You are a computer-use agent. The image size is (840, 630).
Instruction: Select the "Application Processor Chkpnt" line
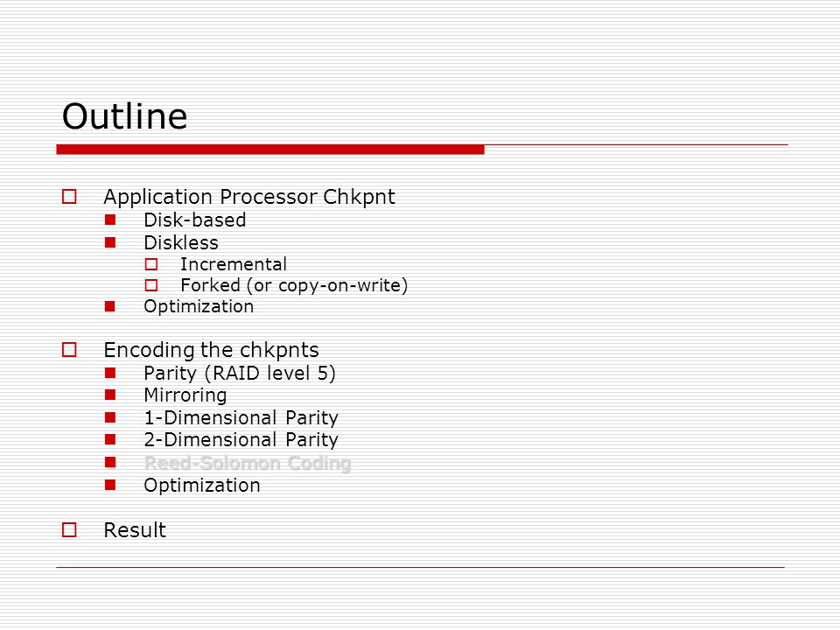point(249,197)
